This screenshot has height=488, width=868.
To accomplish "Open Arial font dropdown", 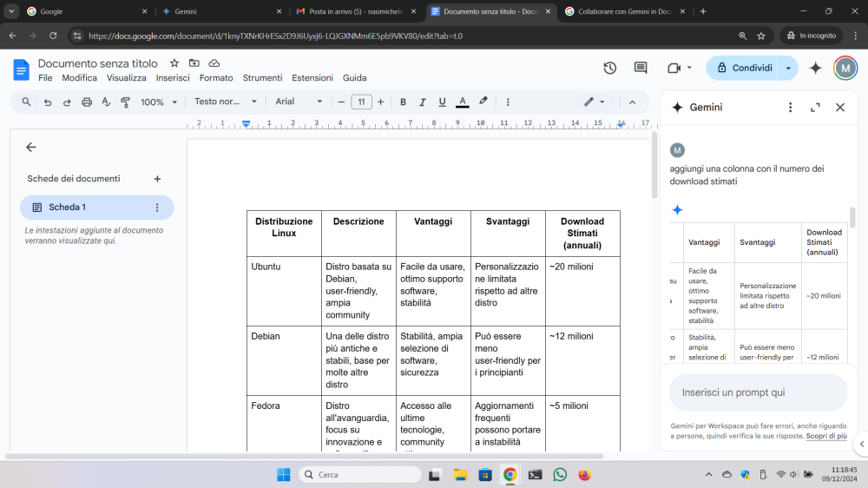I will pos(299,102).
